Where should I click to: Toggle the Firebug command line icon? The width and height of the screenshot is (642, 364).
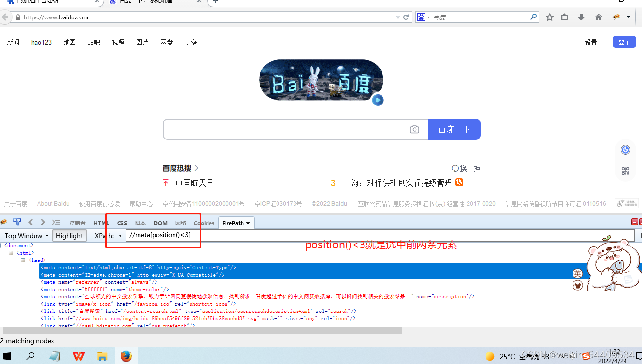coord(56,222)
